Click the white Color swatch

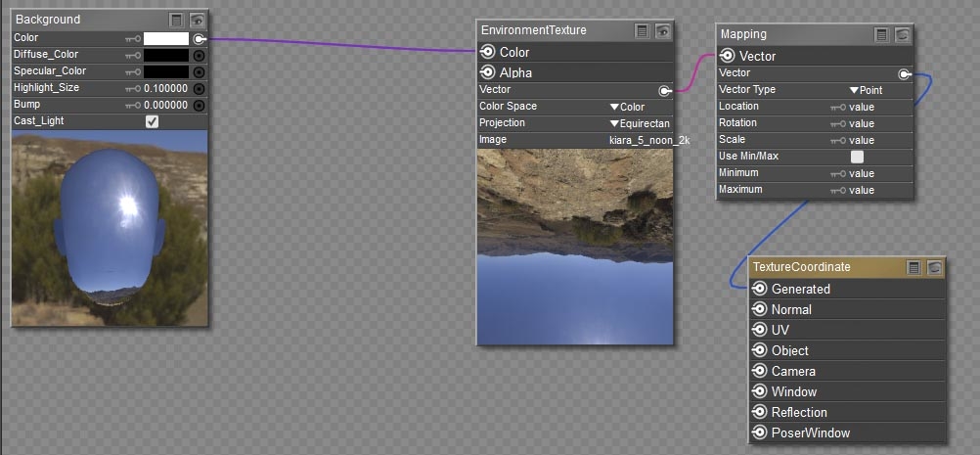(x=166, y=39)
